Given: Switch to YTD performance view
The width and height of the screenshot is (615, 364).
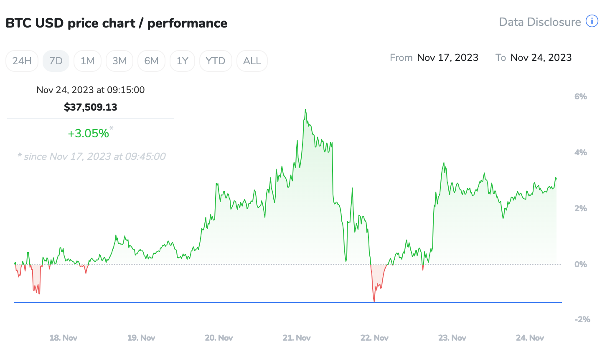Looking at the screenshot, I should (216, 61).
